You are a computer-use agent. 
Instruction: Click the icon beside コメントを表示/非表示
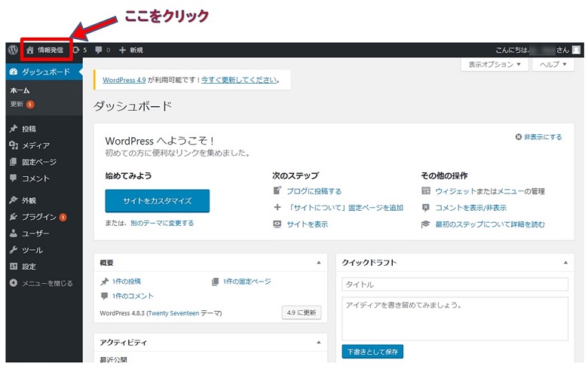(426, 208)
